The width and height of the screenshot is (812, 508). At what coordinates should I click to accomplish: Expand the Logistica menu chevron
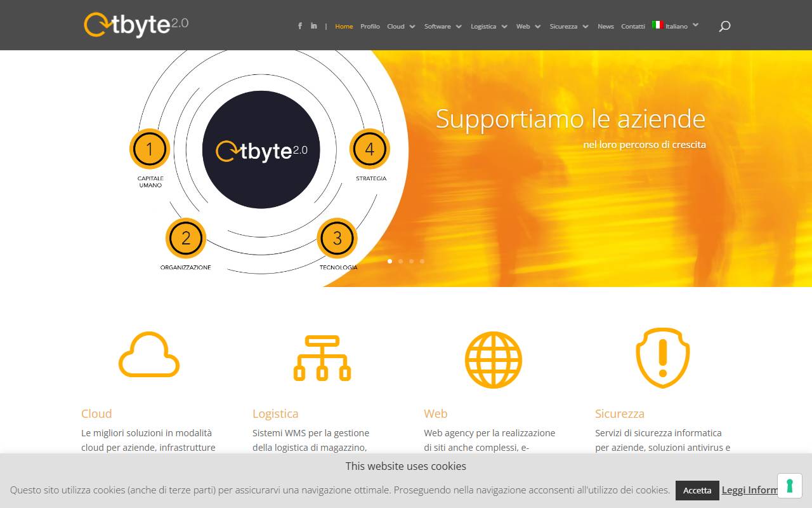[x=504, y=27]
